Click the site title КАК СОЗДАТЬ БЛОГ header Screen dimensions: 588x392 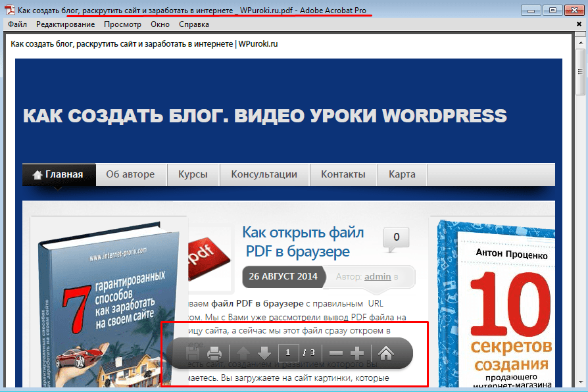[x=265, y=116]
